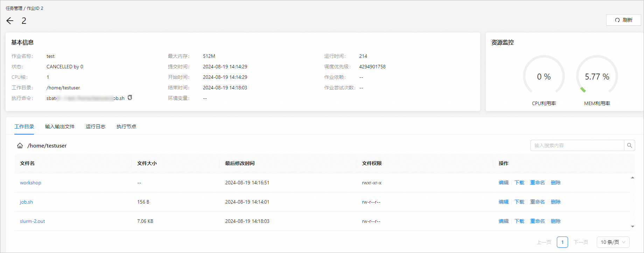The height and width of the screenshot is (253, 644).
Task: Switch to the 工作目录 tab
Action: point(24,126)
